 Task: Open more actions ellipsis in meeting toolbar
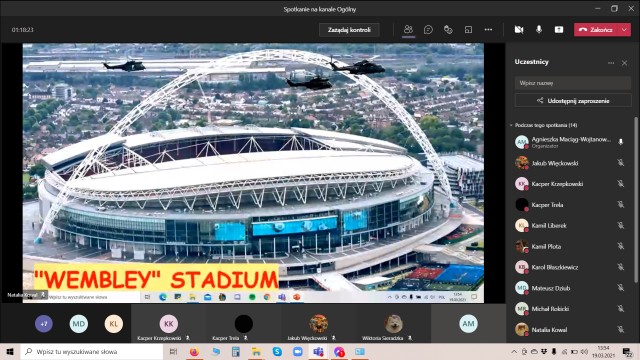(x=488, y=29)
